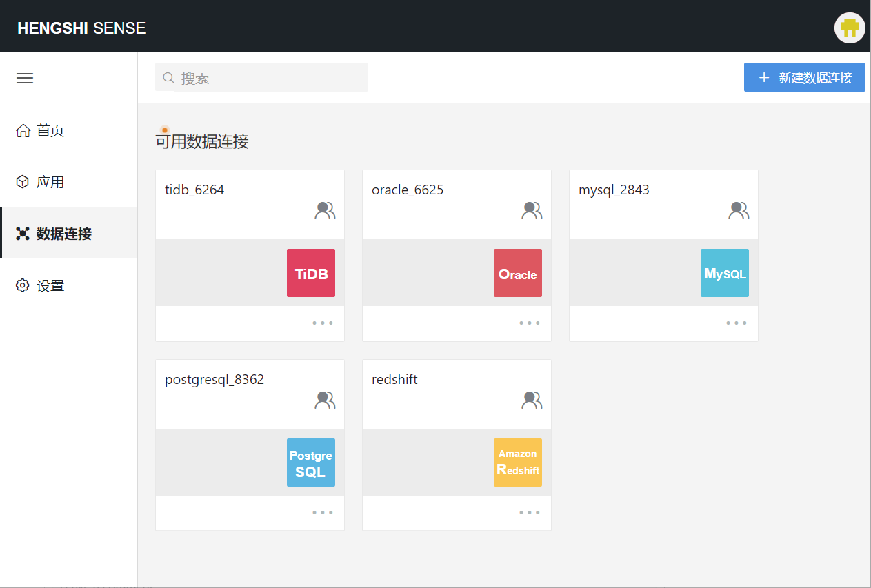Click the tidb_6264 connection name
Screen dimensions: 871x588
click(194, 190)
